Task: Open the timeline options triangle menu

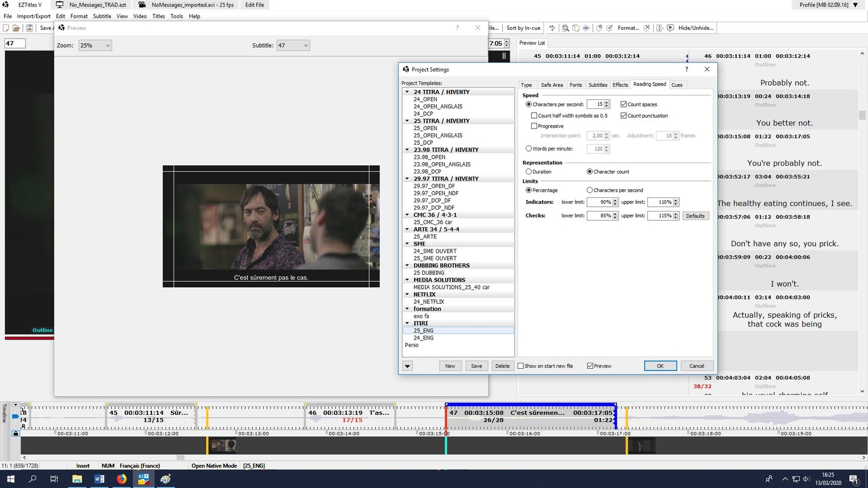Action: click(15, 404)
